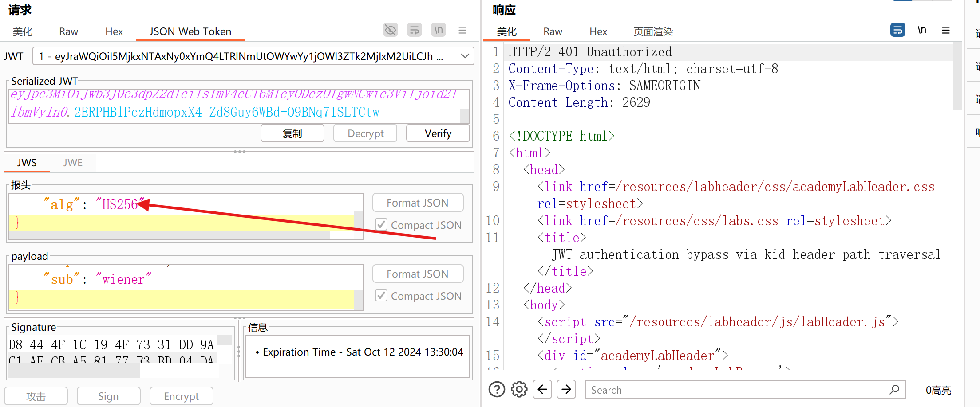Open response panel hamburger menu

[946, 30]
